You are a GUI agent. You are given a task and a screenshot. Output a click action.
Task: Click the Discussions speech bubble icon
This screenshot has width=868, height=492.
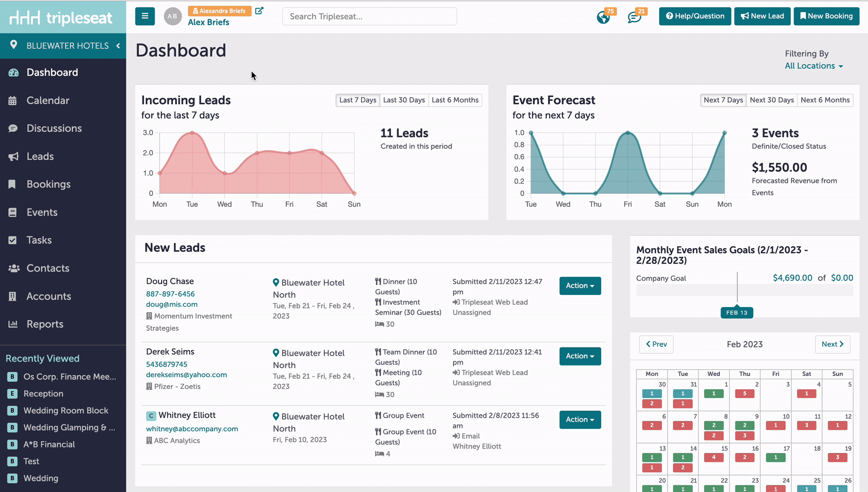[x=13, y=128]
